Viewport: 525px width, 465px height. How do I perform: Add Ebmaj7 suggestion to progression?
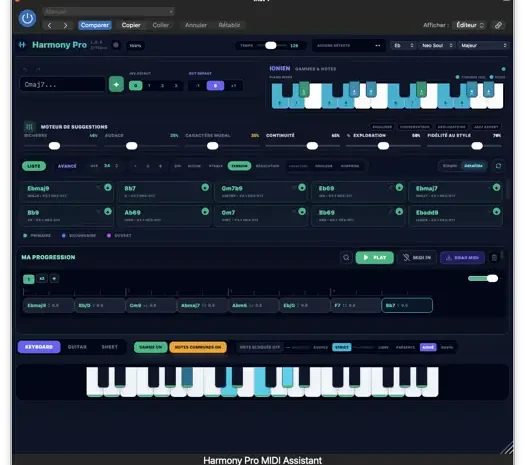[x=497, y=187]
